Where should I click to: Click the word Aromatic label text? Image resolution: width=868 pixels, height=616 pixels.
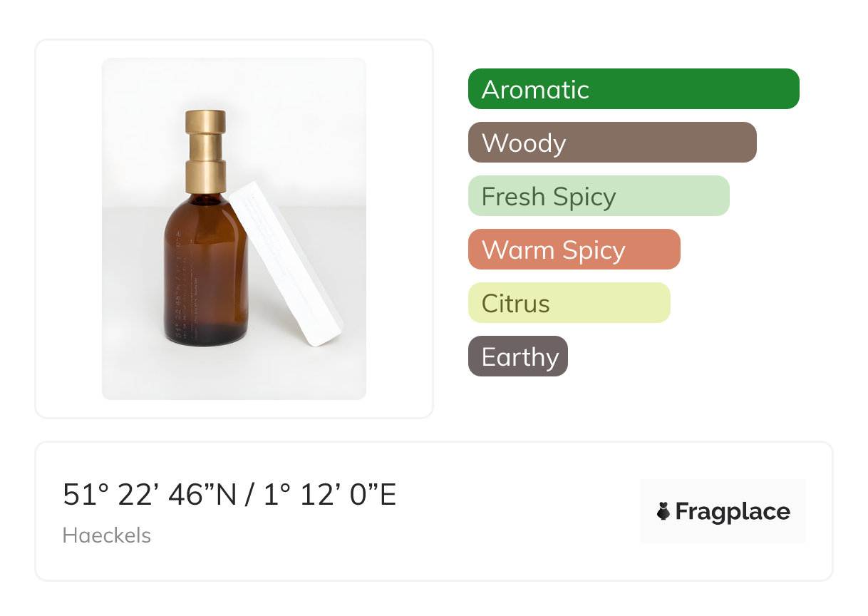point(535,90)
